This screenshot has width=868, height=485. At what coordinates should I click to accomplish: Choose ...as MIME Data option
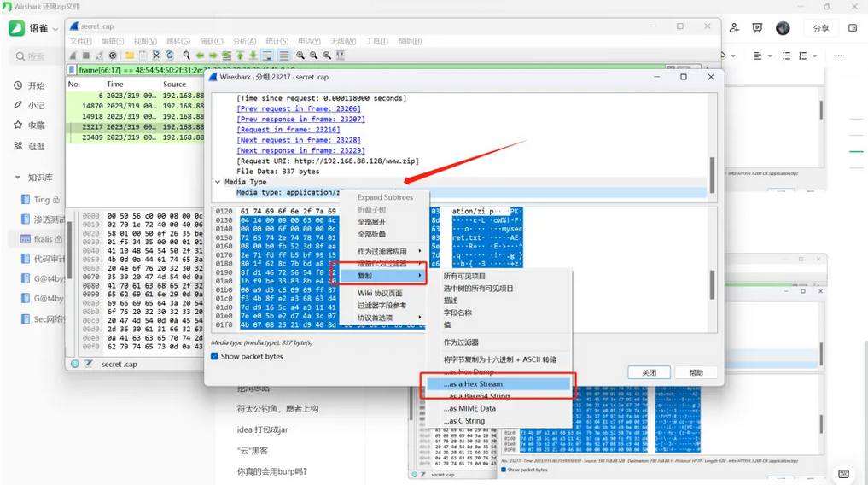tap(498, 408)
